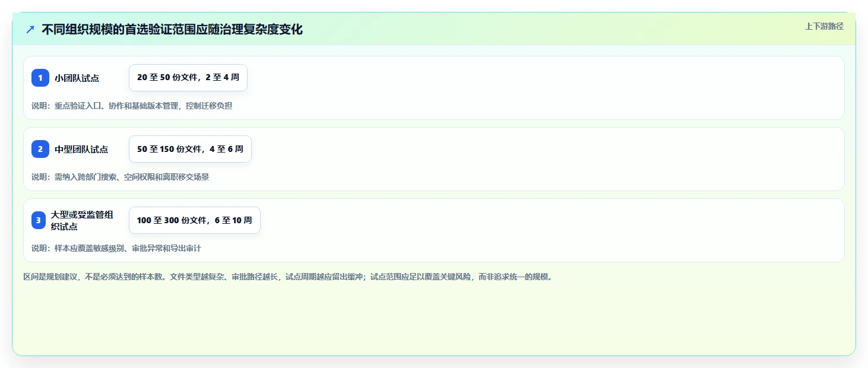Image resolution: width=868 pixels, height=368 pixels.
Task: Click the number 2 badge for 中型团队试点
Action: (x=40, y=149)
